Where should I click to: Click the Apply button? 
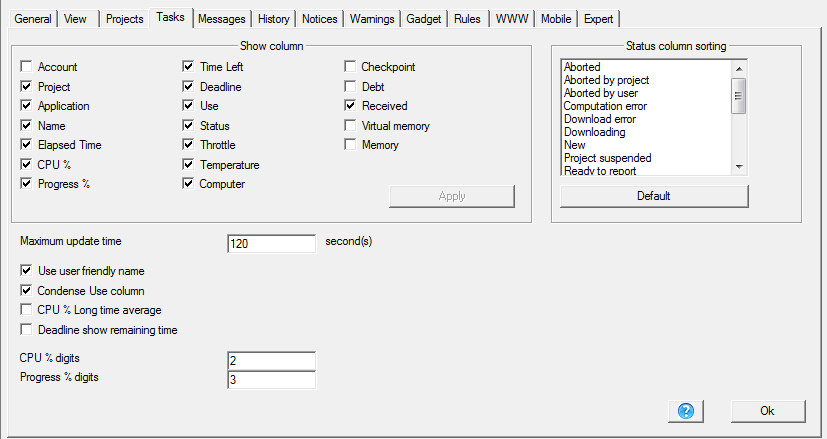452,196
